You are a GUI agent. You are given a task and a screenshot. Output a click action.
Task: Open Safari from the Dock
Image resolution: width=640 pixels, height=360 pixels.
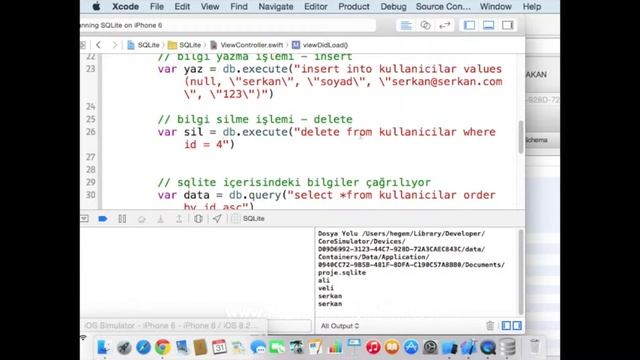(x=143, y=347)
